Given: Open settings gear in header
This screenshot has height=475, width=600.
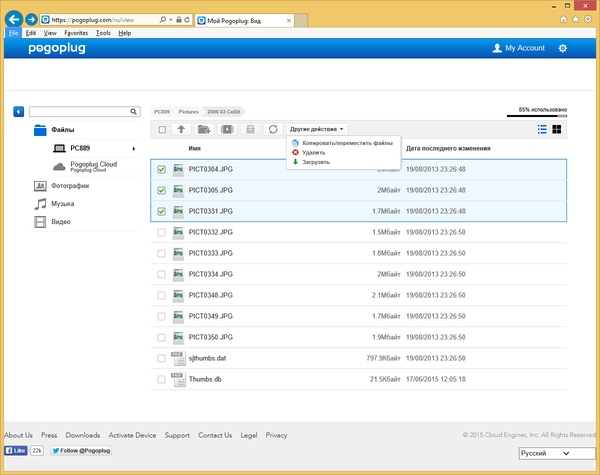Looking at the screenshot, I should point(562,48).
